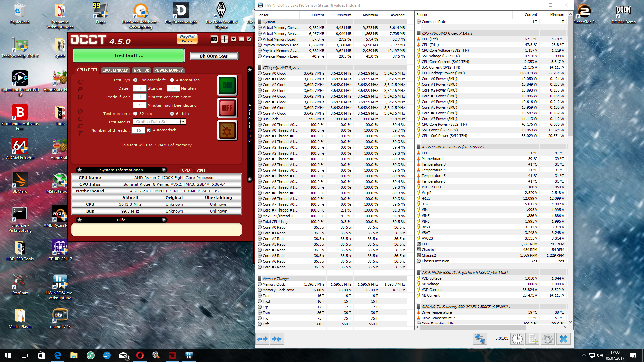Switch to CPU : LINPACK tab
The height and width of the screenshot is (362, 644).
click(x=115, y=70)
